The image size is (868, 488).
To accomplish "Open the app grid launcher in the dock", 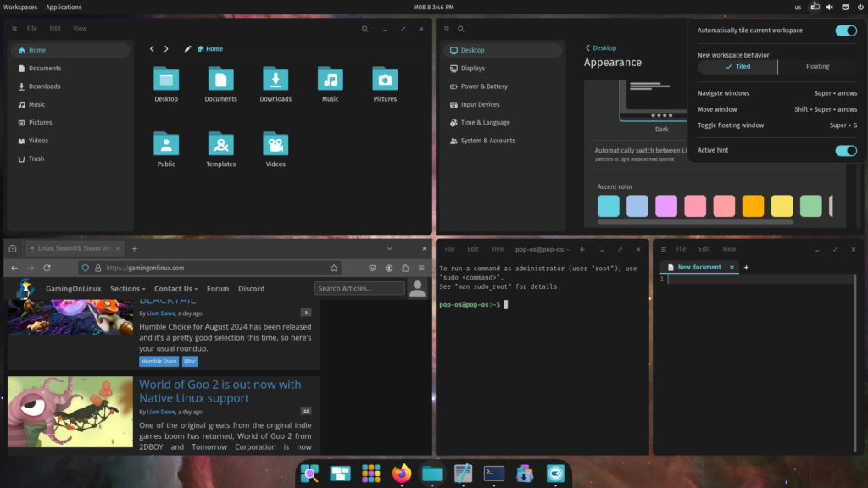I will [x=370, y=474].
